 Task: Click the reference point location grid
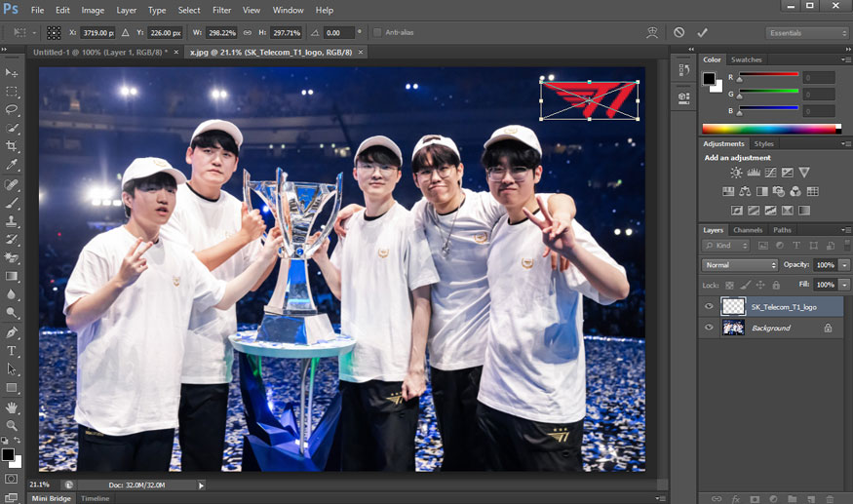pyautogui.click(x=54, y=32)
